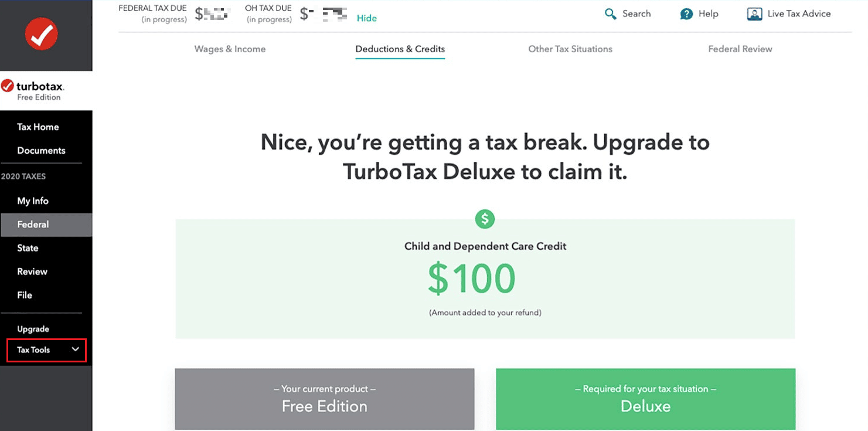
Task: Click the Help question mark icon
Action: click(685, 13)
